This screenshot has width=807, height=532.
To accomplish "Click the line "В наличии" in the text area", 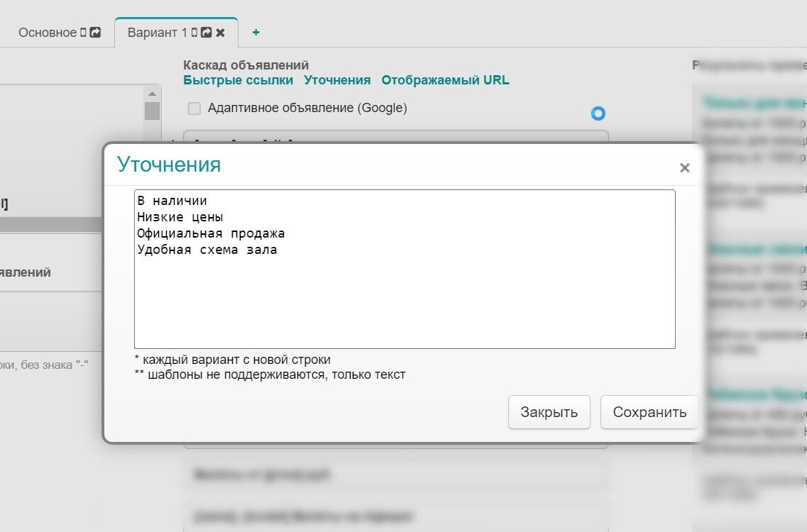I will pyautogui.click(x=172, y=201).
